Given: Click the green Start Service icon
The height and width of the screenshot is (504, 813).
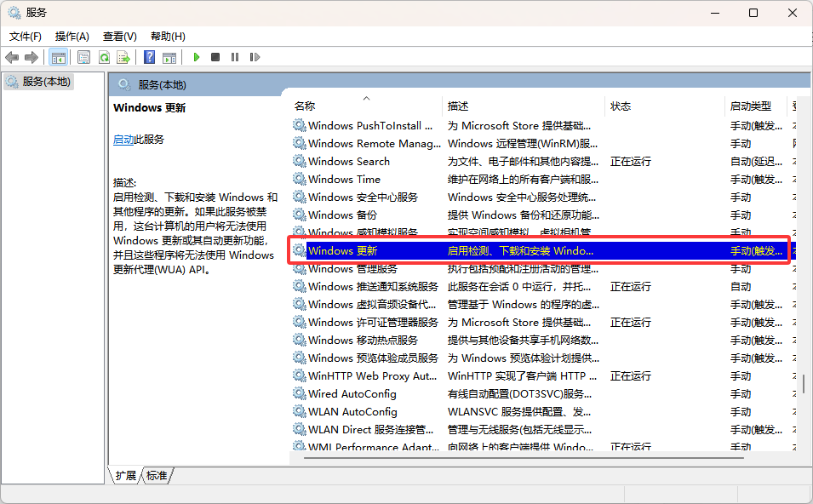Looking at the screenshot, I should coord(196,57).
